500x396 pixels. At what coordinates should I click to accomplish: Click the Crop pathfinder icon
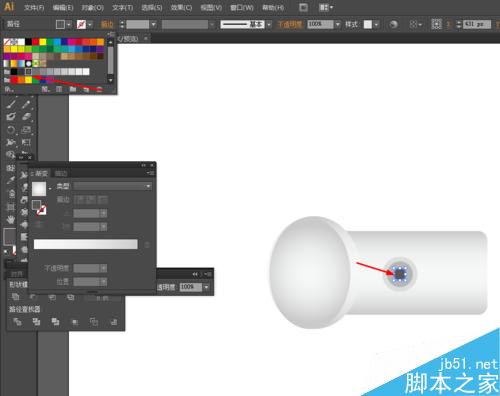[75, 322]
